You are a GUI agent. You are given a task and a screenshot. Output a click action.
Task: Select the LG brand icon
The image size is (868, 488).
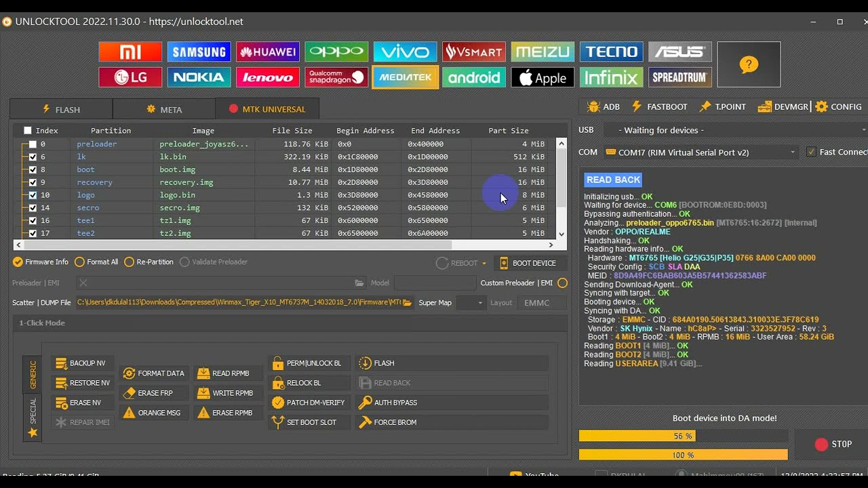click(130, 77)
